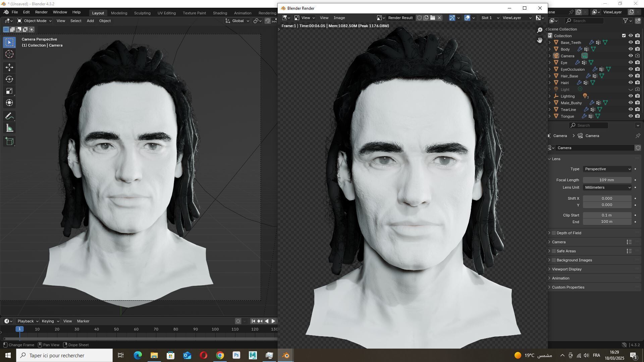Expand Male_Bushy in outliner
This screenshot has height=362, width=644.
point(550,103)
